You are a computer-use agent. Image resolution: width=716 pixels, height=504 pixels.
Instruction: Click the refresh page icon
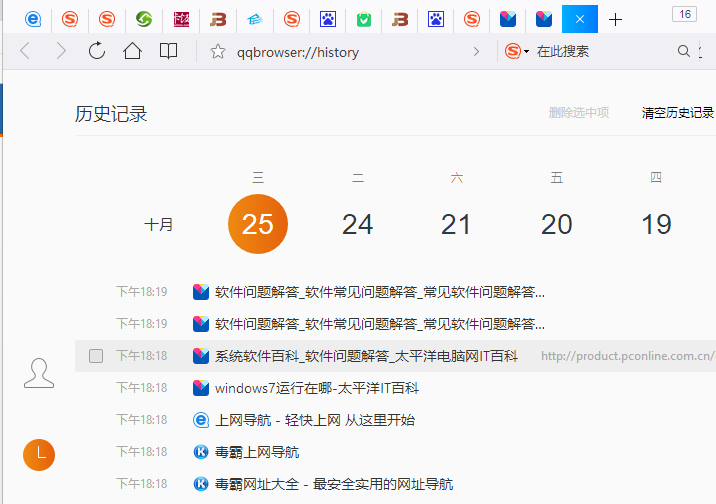[x=97, y=51]
